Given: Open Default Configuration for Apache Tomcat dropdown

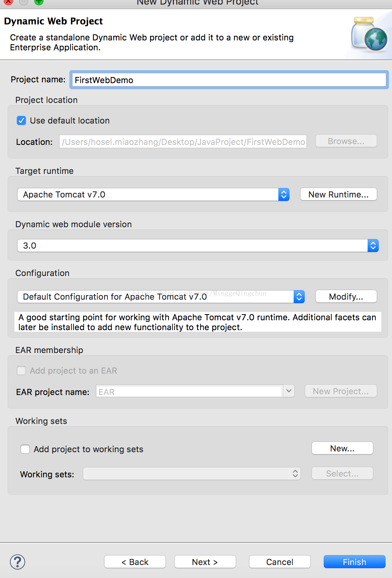Looking at the screenshot, I should click(x=161, y=297).
